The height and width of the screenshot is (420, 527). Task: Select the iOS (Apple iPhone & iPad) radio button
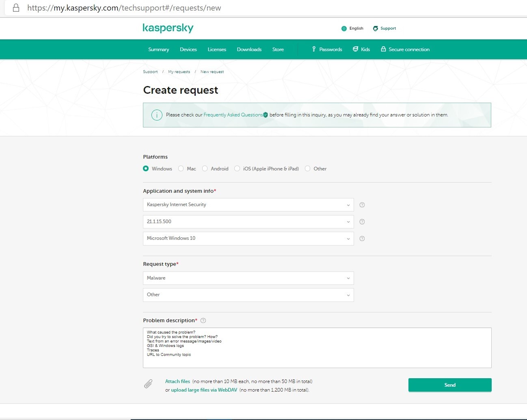237,168
